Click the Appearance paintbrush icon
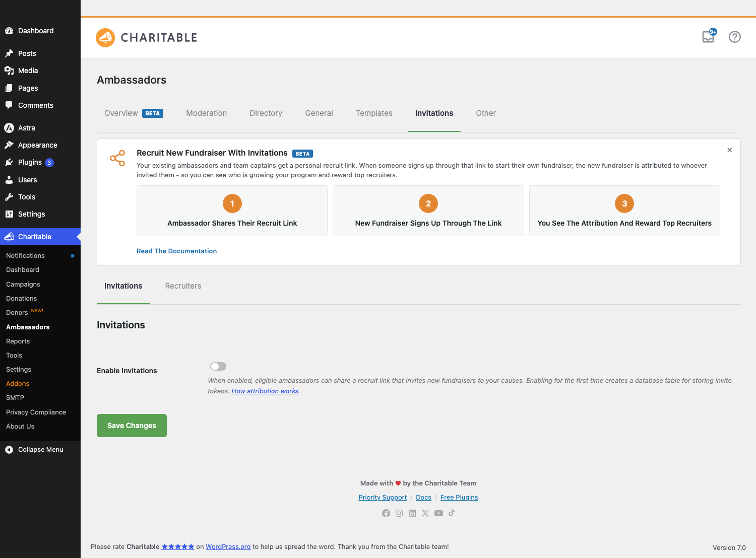 point(9,145)
